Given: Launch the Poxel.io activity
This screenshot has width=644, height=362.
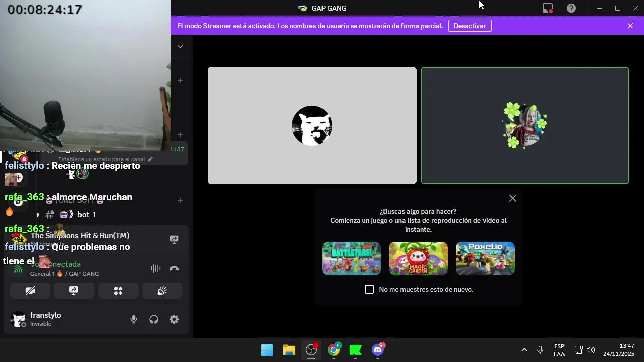Looking at the screenshot, I should (485, 258).
